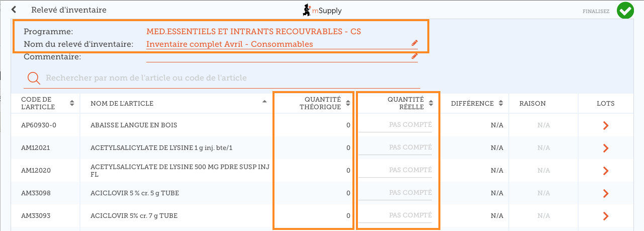This screenshot has height=231, width=644.
Task: Open lots arrow for item AM33098
Action: (x=605, y=193)
